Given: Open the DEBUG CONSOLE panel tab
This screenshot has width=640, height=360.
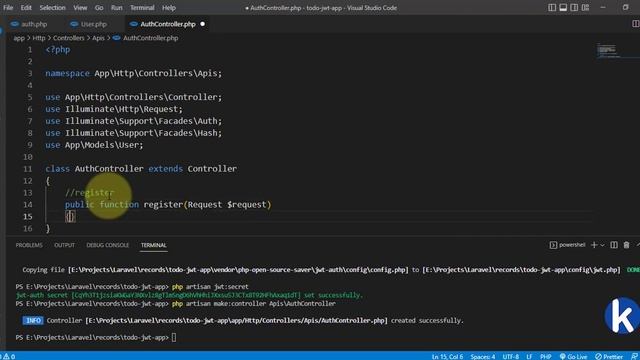Looking at the screenshot, I should click(108, 245).
